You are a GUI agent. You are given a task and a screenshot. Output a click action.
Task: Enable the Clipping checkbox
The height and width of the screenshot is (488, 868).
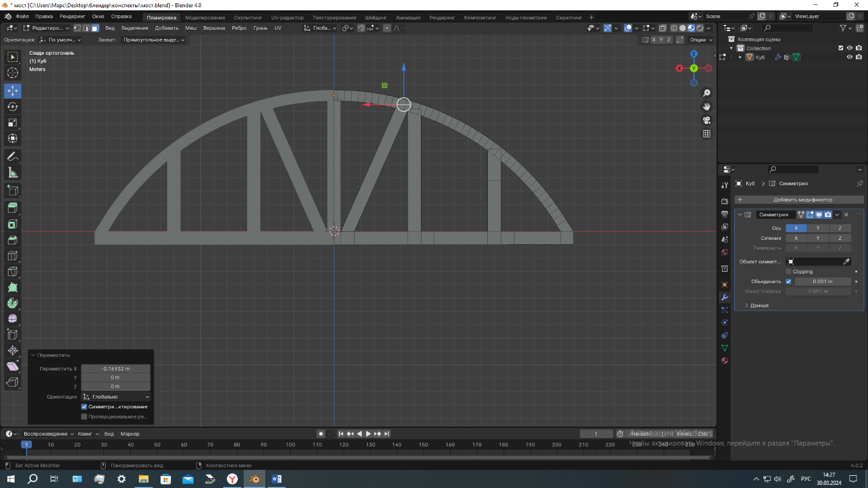[x=789, y=272]
